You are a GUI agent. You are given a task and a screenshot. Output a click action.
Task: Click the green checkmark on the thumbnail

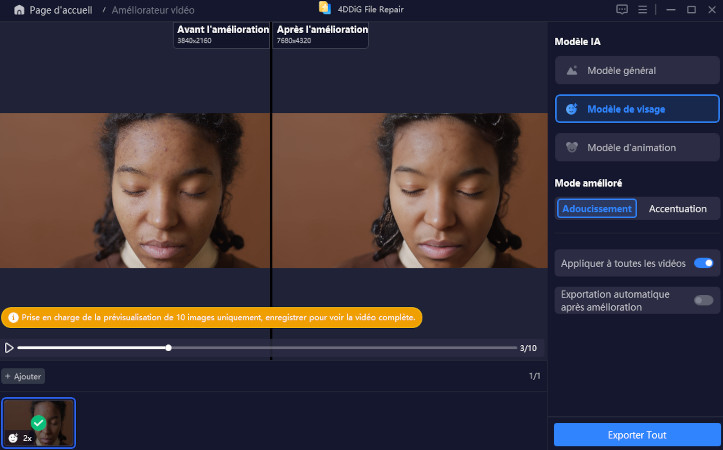38,423
